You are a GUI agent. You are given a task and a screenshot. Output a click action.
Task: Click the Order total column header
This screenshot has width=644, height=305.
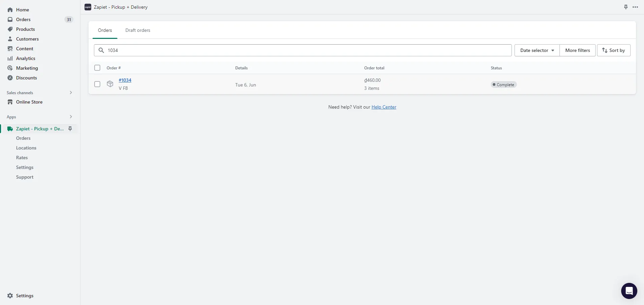coord(374,68)
